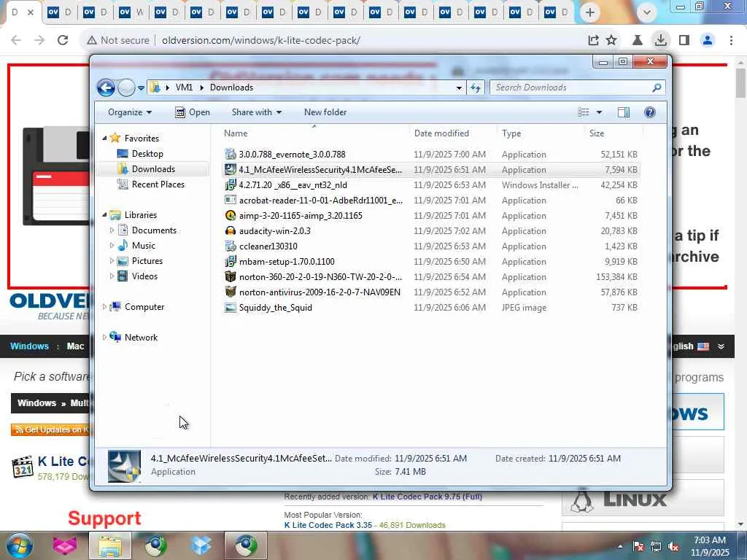747x560 pixels.
Task: Bookmark this page with star icon
Action: (612, 40)
